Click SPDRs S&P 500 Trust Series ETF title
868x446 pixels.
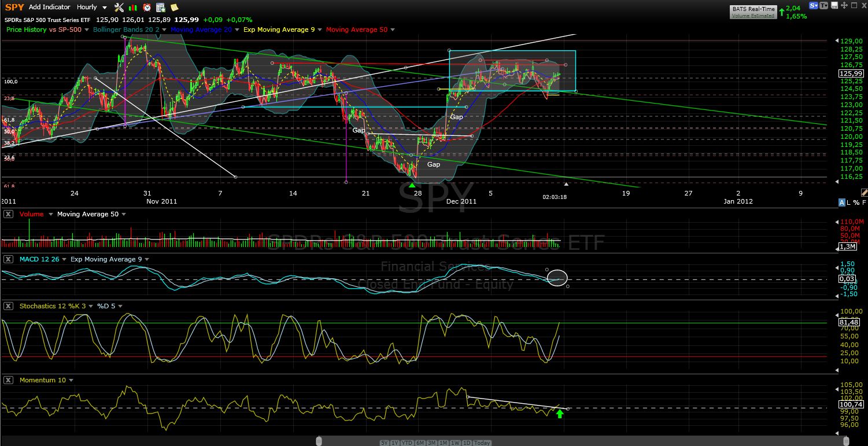pyautogui.click(x=47, y=20)
